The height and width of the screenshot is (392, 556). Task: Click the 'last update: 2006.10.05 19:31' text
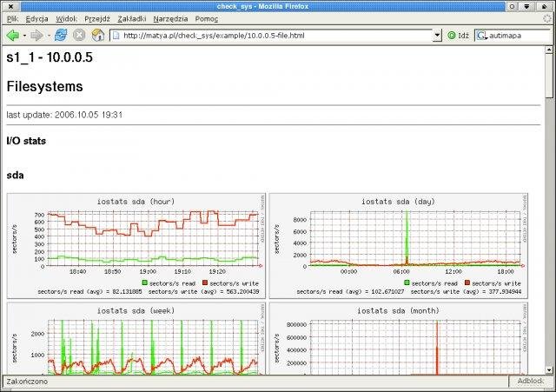(x=64, y=115)
